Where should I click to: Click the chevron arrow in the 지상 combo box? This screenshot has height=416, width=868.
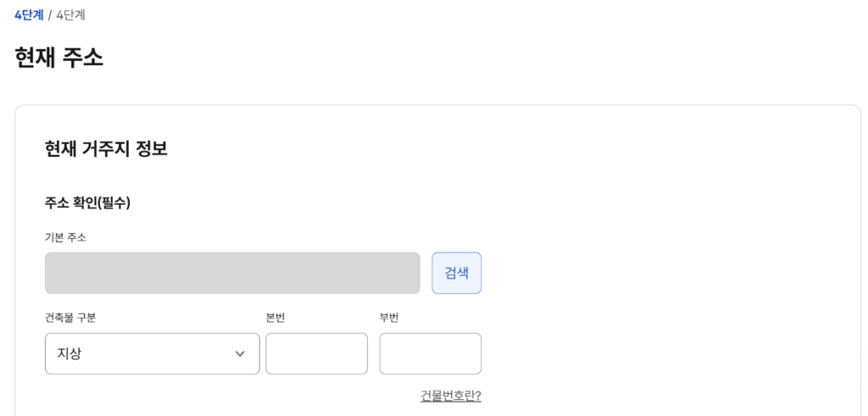tap(240, 353)
